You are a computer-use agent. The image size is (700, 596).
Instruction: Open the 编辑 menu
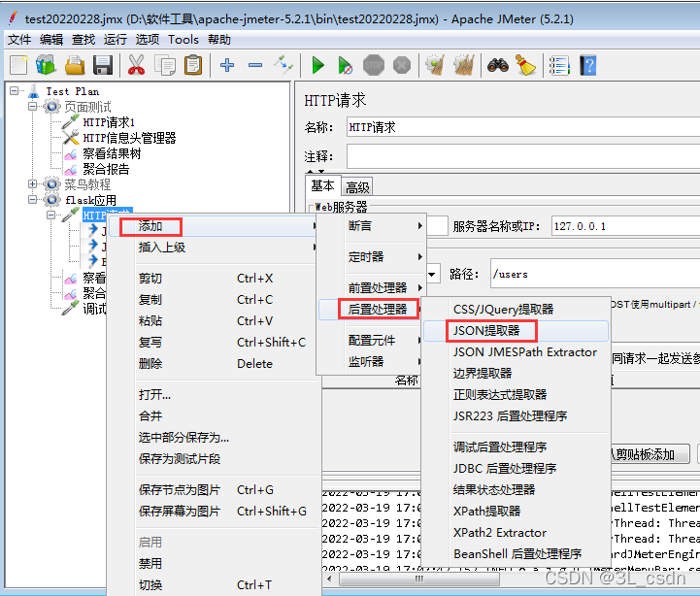tap(51, 40)
